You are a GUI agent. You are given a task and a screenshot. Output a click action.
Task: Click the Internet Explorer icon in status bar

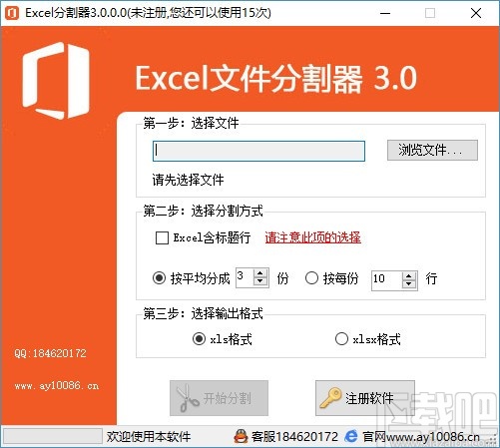tap(351, 436)
